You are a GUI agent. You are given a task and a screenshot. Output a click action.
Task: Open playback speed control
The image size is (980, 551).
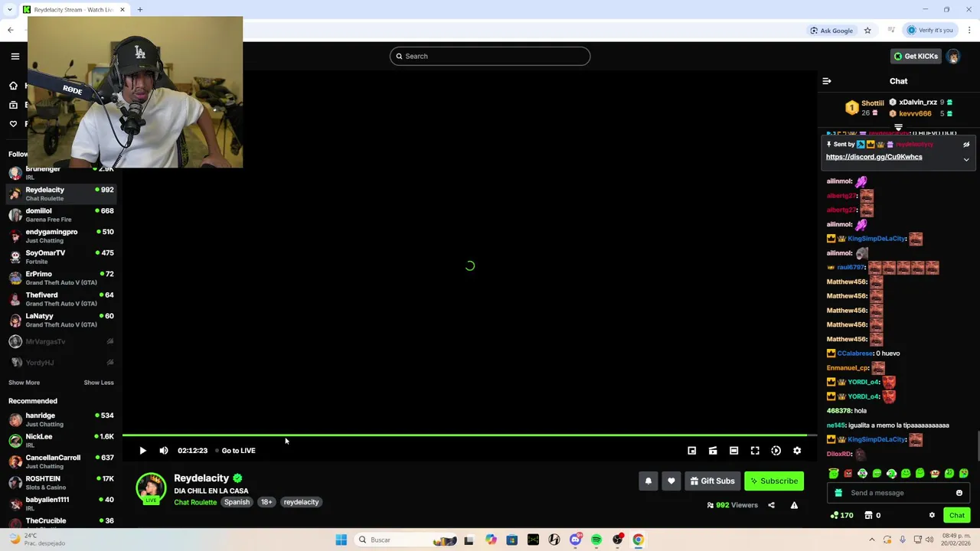[x=776, y=451]
